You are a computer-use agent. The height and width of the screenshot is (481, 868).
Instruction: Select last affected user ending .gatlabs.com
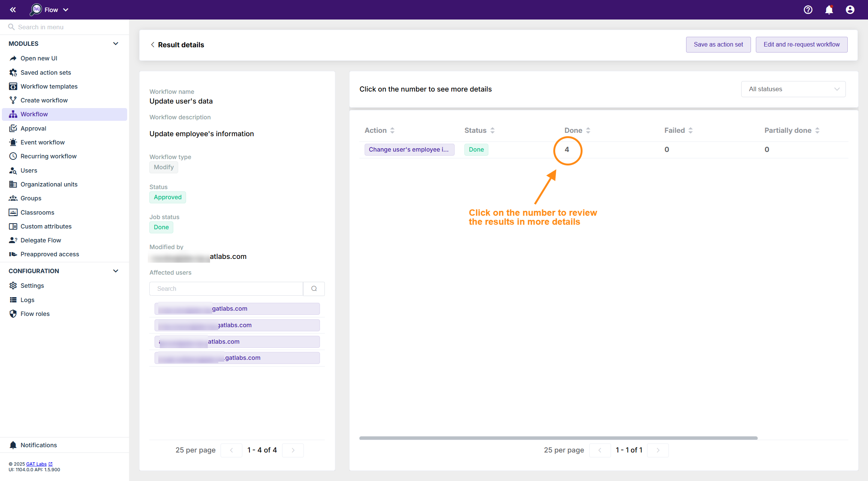(x=237, y=358)
